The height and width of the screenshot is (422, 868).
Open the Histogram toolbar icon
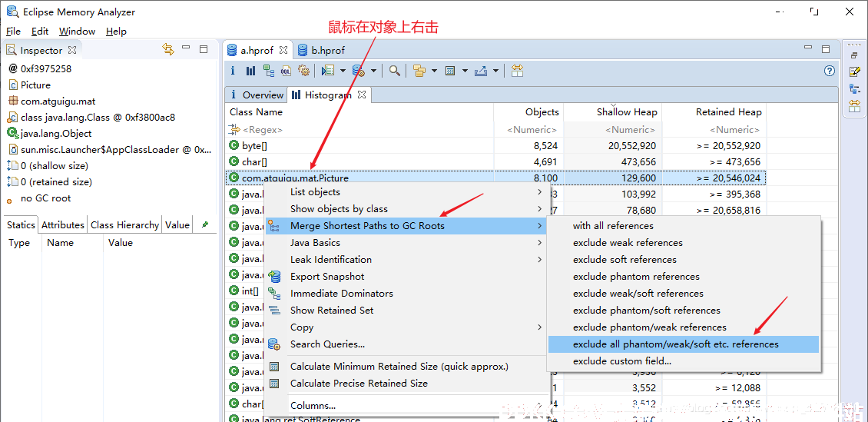(x=250, y=71)
